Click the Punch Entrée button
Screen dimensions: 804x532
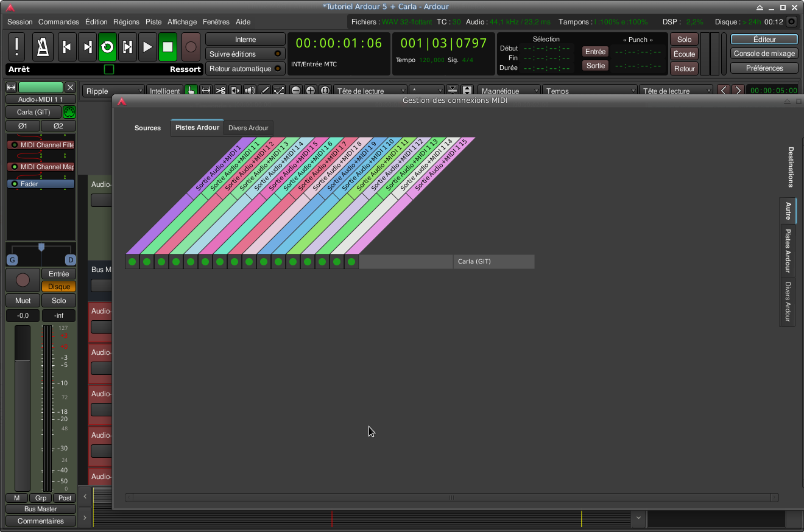(596, 52)
